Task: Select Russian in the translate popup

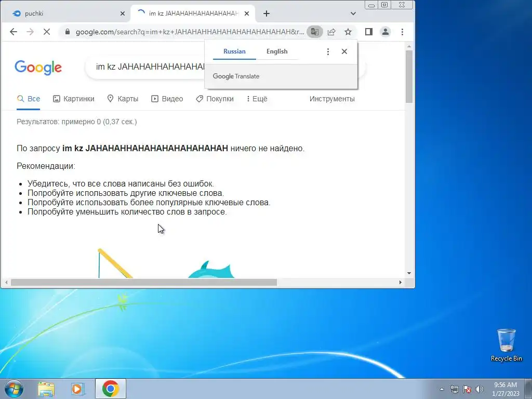Action: click(x=234, y=51)
